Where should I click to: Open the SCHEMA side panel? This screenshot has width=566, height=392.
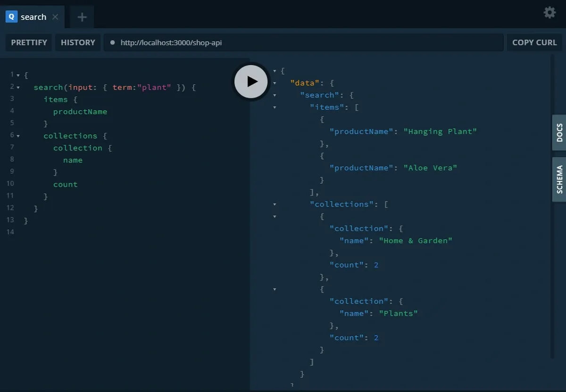tap(559, 179)
